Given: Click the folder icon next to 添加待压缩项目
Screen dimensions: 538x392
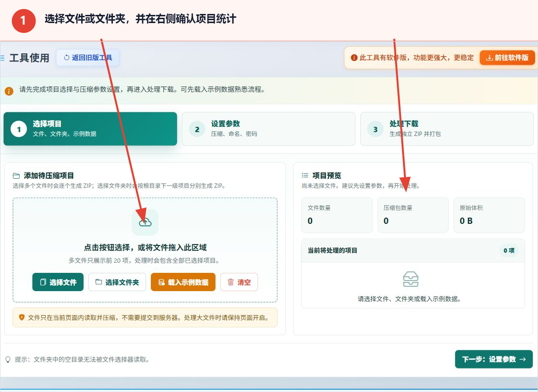Looking at the screenshot, I should 16,176.
